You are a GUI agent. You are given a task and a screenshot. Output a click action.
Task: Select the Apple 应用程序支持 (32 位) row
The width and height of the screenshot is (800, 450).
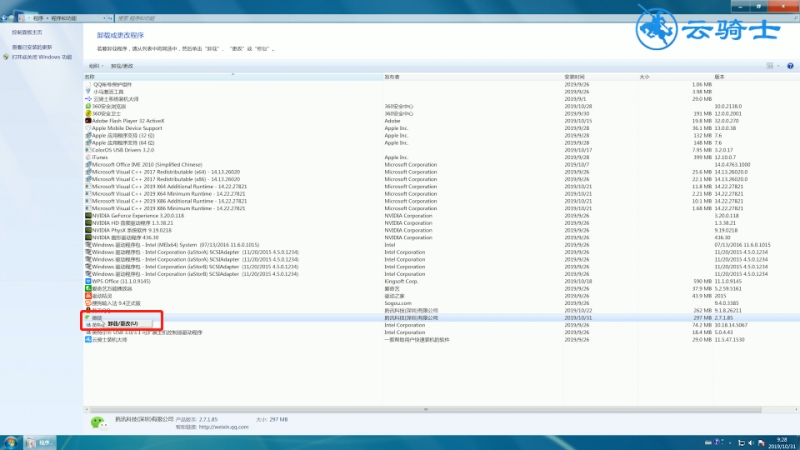442,136
